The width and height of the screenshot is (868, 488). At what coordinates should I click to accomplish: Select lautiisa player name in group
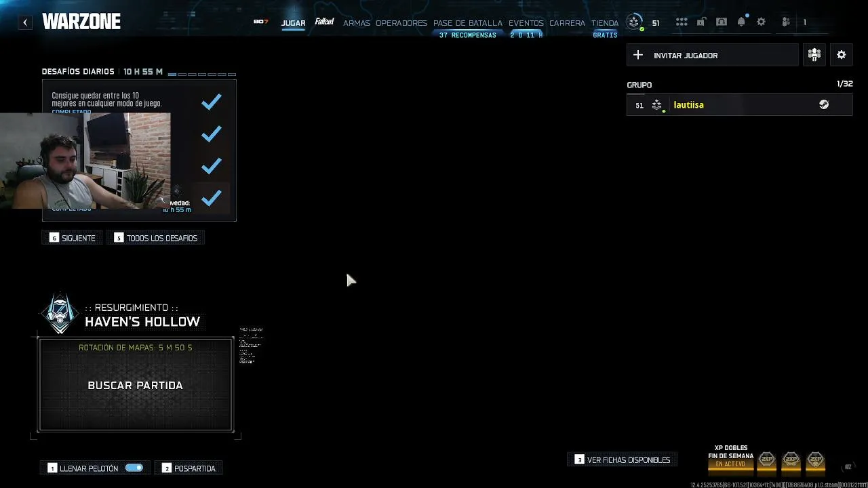[x=688, y=105]
